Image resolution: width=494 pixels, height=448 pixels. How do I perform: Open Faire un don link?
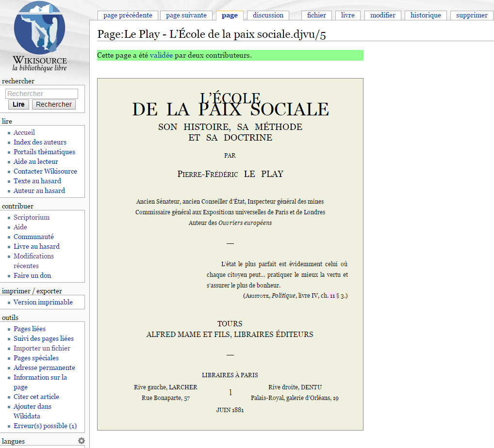pyautogui.click(x=32, y=275)
